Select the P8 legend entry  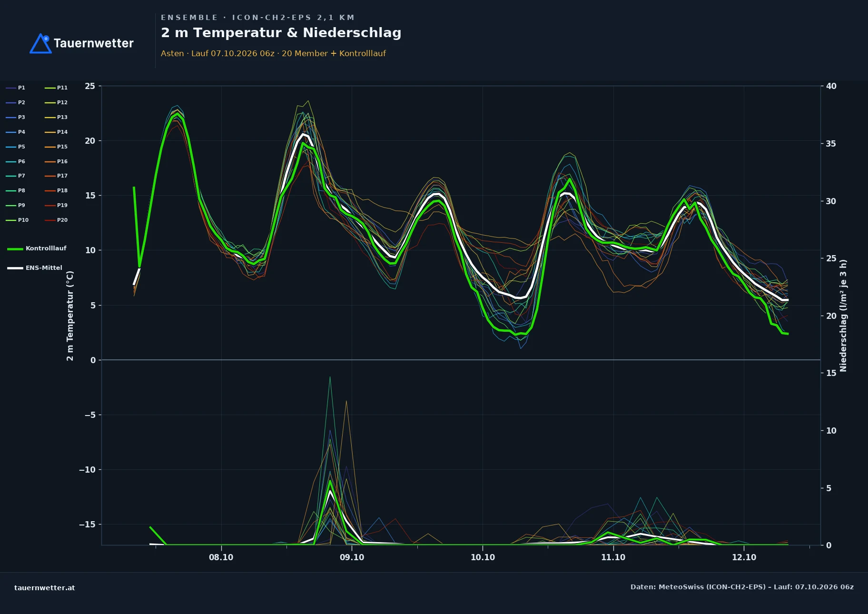16,190
